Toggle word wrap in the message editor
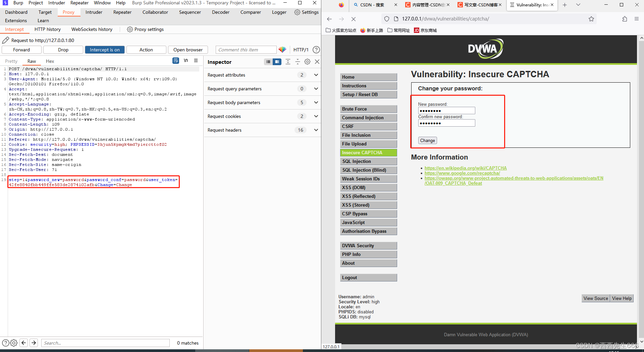 176,61
